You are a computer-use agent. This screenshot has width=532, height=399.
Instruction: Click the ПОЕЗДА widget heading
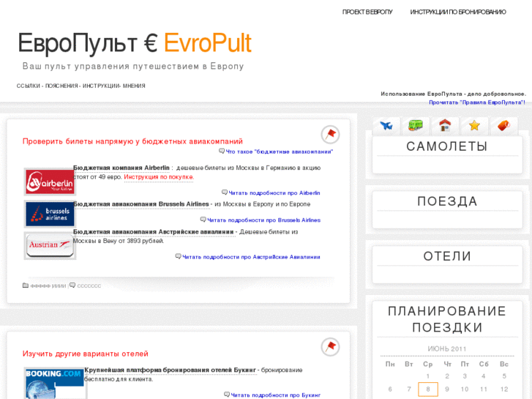coord(447,201)
